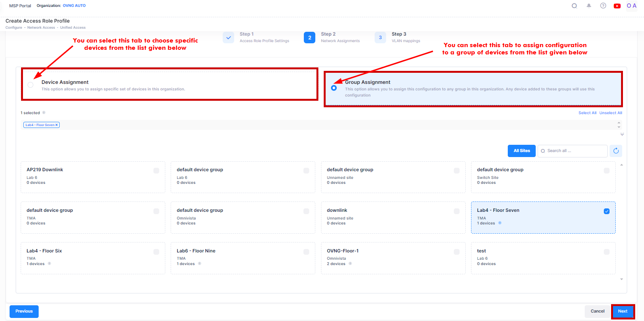The width and height of the screenshot is (644, 321).
Task: Refresh the device group list
Action: pyautogui.click(x=616, y=151)
